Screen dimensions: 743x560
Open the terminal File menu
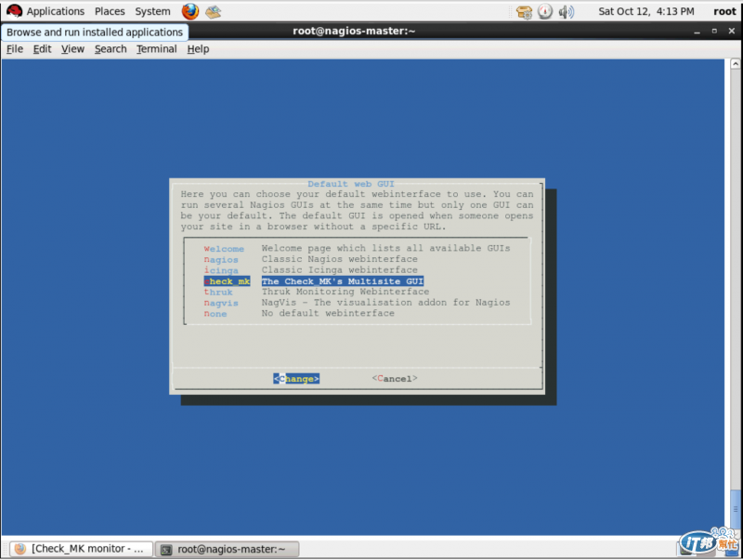pos(15,49)
